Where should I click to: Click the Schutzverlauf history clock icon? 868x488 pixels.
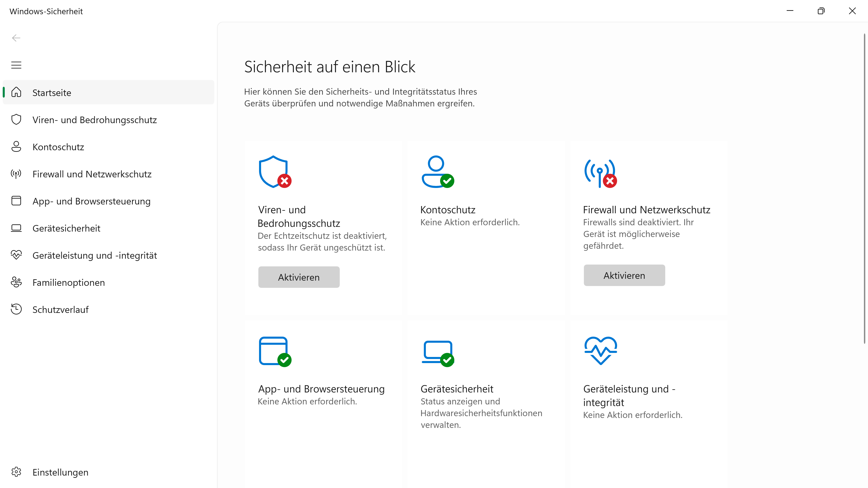click(x=16, y=309)
